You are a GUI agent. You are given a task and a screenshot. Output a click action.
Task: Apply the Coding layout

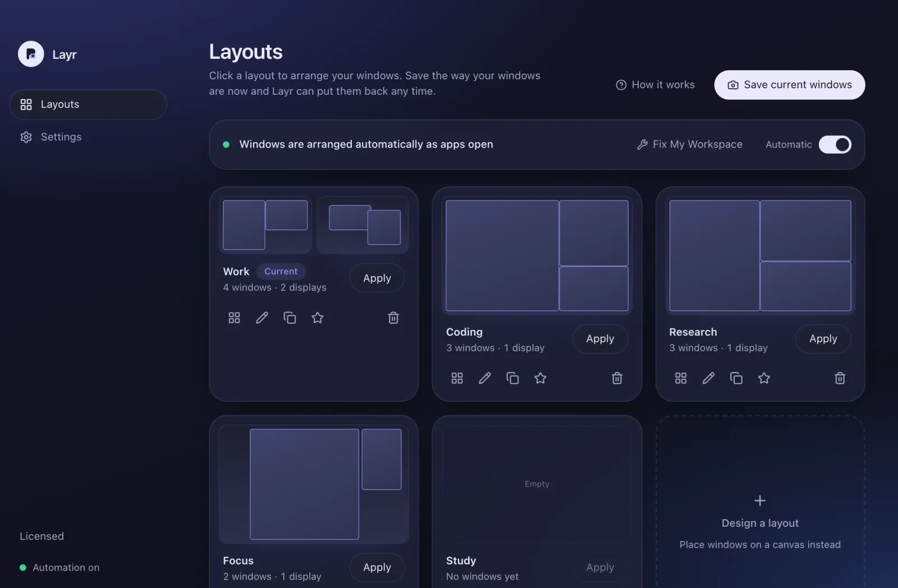[x=600, y=339]
